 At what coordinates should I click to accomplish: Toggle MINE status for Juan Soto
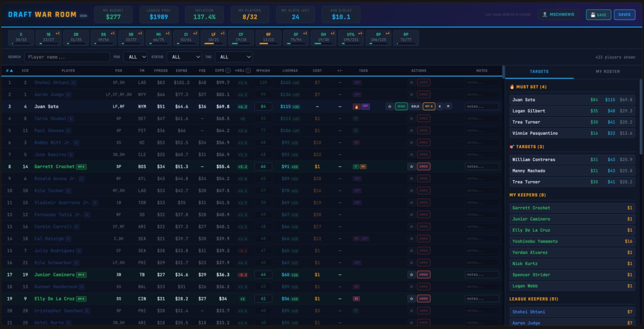pos(401,107)
